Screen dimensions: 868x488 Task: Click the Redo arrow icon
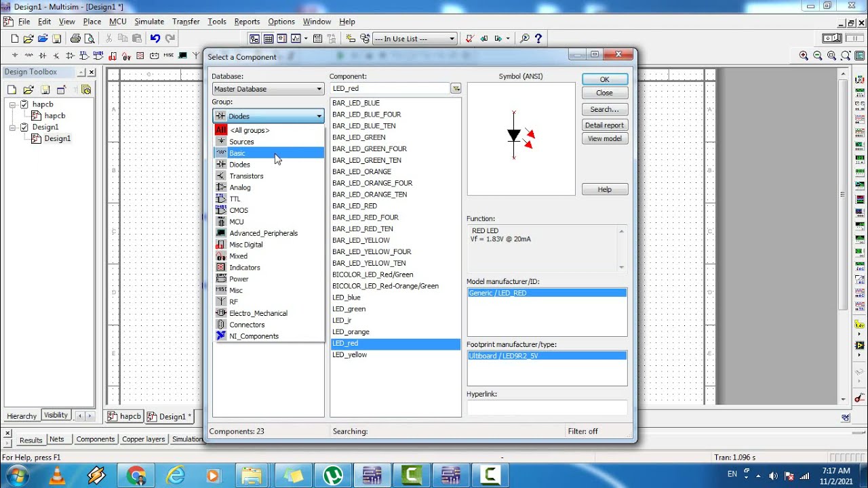170,39
